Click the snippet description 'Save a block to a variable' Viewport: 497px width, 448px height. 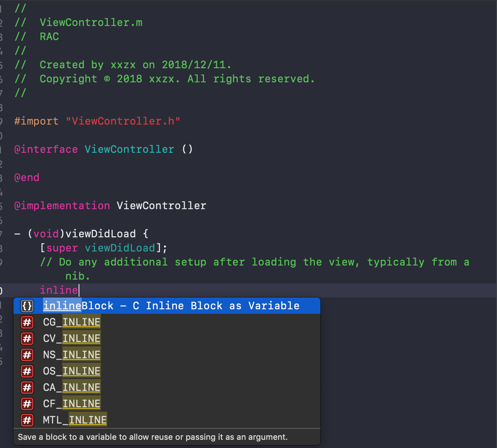click(x=152, y=437)
